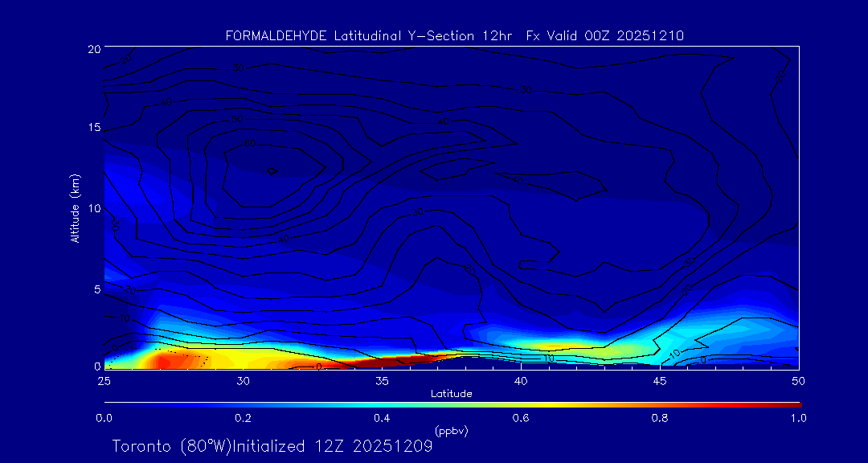Click the colorbar at the 0.6 yellow region
The image size is (868, 463).
point(522,404)
